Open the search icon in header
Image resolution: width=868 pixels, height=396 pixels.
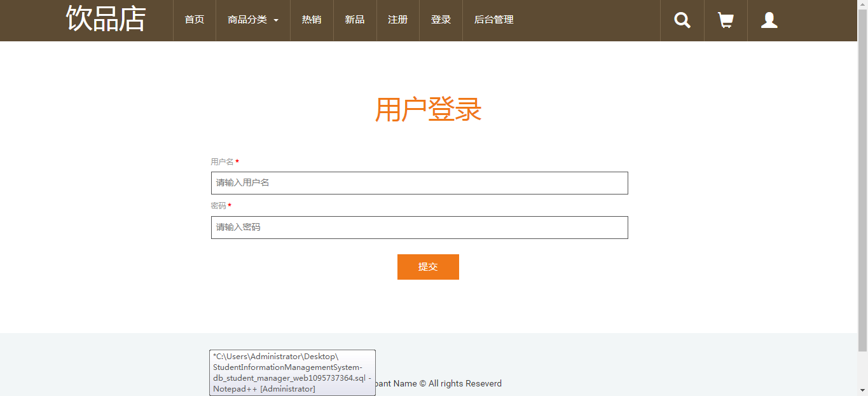(682, 20)
